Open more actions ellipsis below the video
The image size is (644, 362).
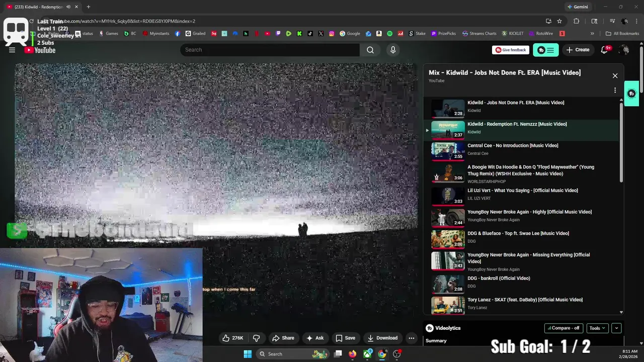coord(412,338)
